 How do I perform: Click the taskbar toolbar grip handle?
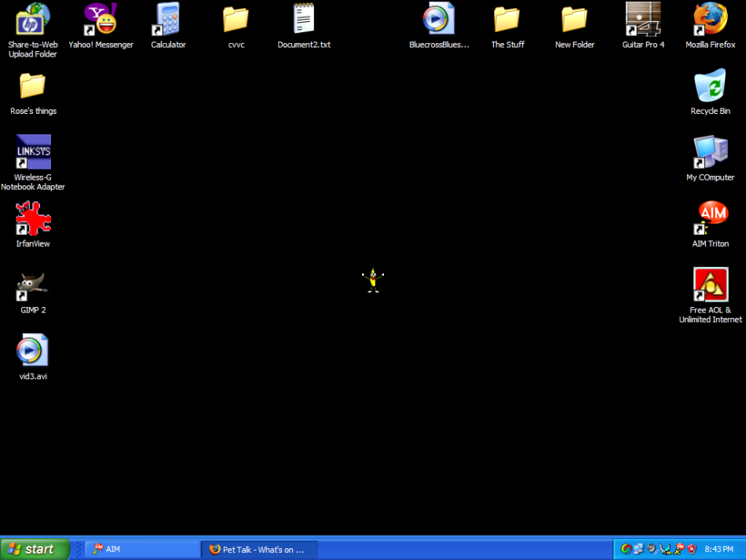pyautogui.click(x=79, y=549)
